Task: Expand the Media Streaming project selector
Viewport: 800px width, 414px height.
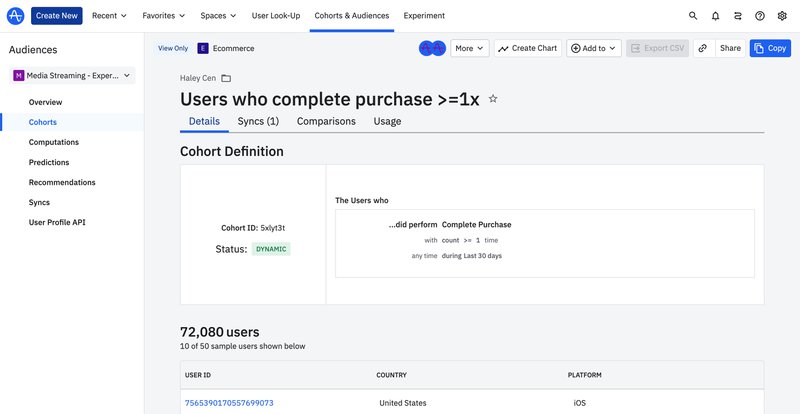Action: tap(72, 75)
